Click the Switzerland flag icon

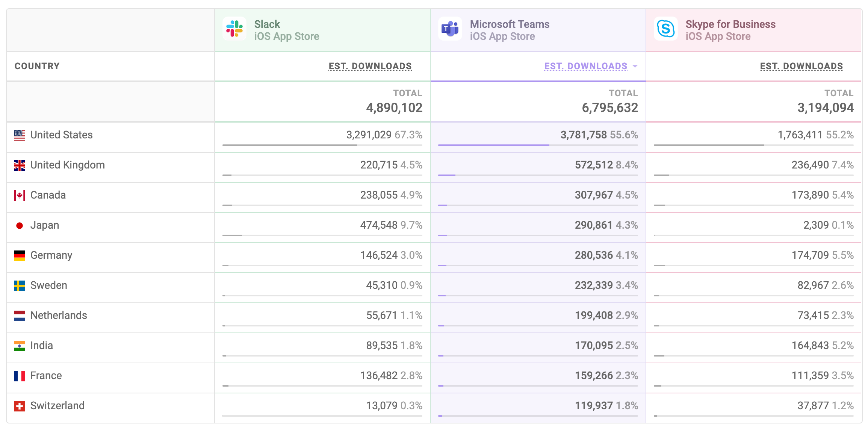pos(20,406)
